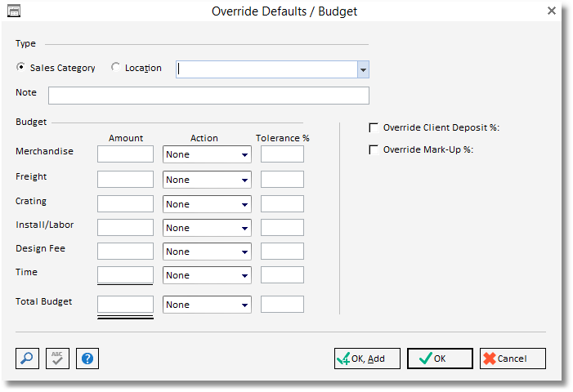Click the Cancel button

pyautogui.click(x=513, y=359)
